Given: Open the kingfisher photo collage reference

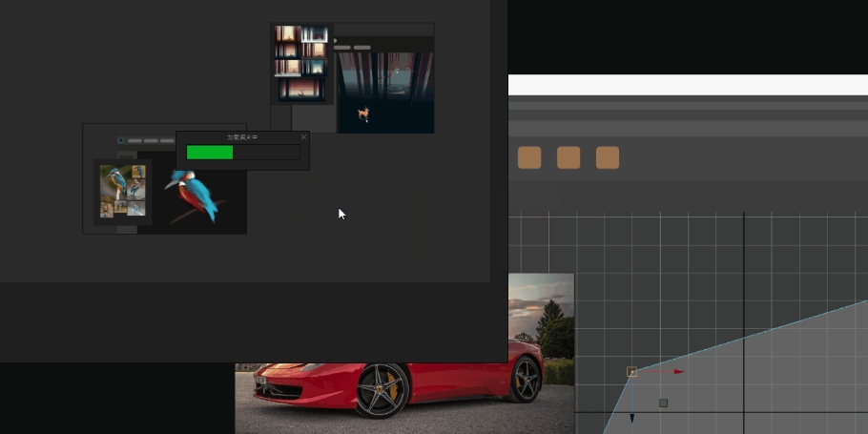Looking at the screenshot, I should 123,191.
